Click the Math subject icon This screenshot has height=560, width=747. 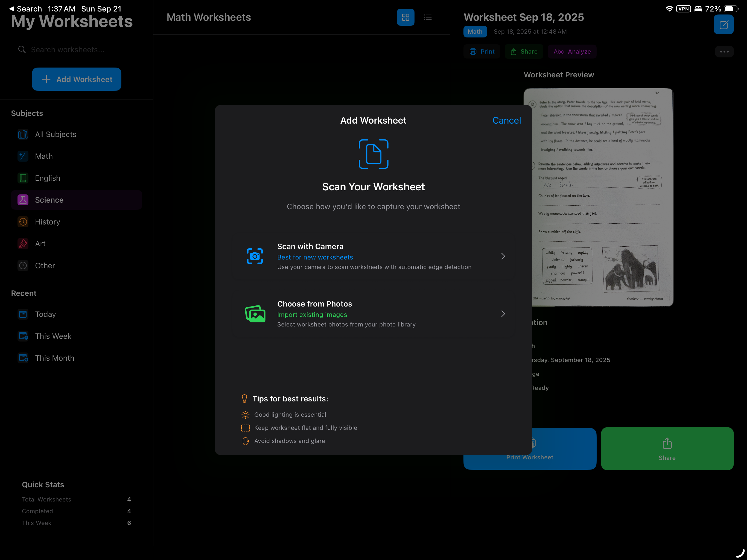point(23,156)
